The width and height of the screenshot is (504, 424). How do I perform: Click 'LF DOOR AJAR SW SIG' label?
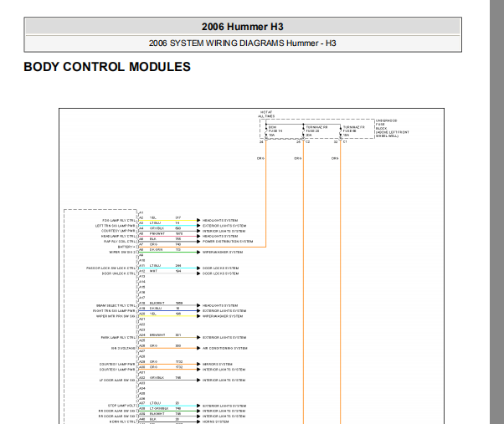pos(117,380)
